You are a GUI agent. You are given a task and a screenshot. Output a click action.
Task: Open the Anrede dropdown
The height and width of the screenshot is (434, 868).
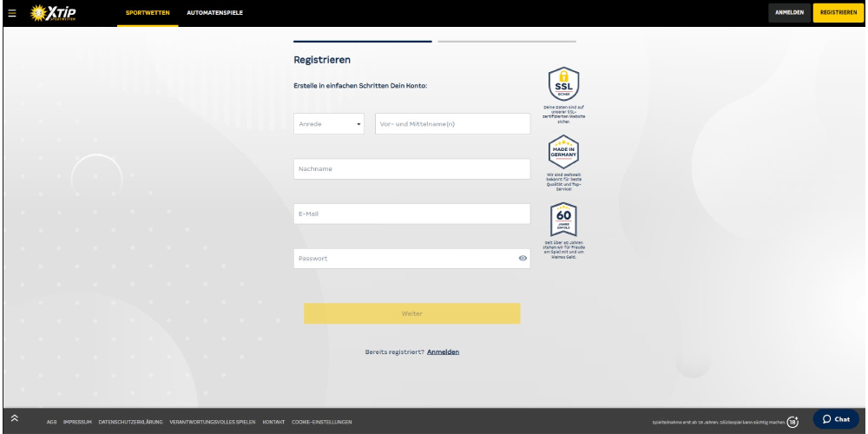pos(329,124)
